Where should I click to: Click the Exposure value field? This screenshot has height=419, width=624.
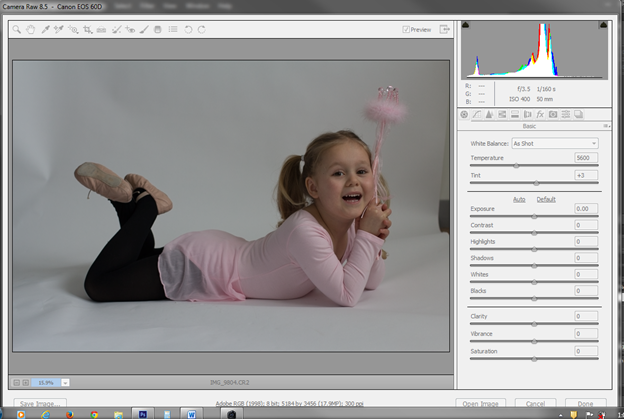pos(586,208)
